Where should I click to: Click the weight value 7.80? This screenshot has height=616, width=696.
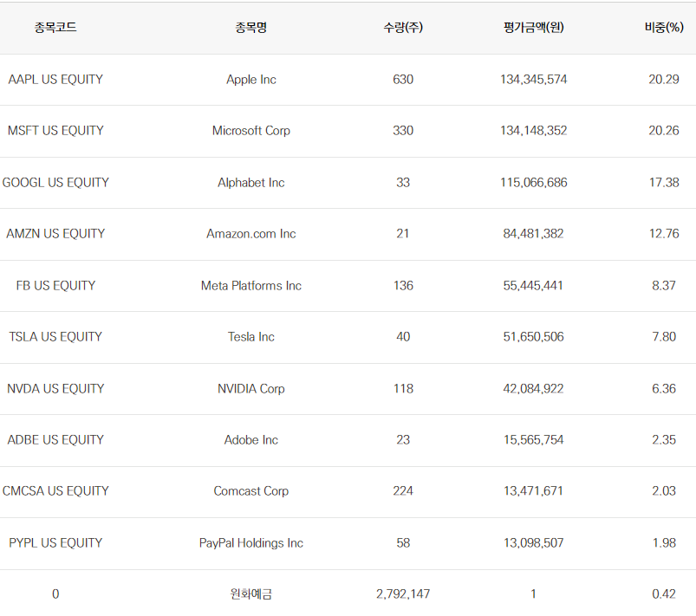[664, 336]
